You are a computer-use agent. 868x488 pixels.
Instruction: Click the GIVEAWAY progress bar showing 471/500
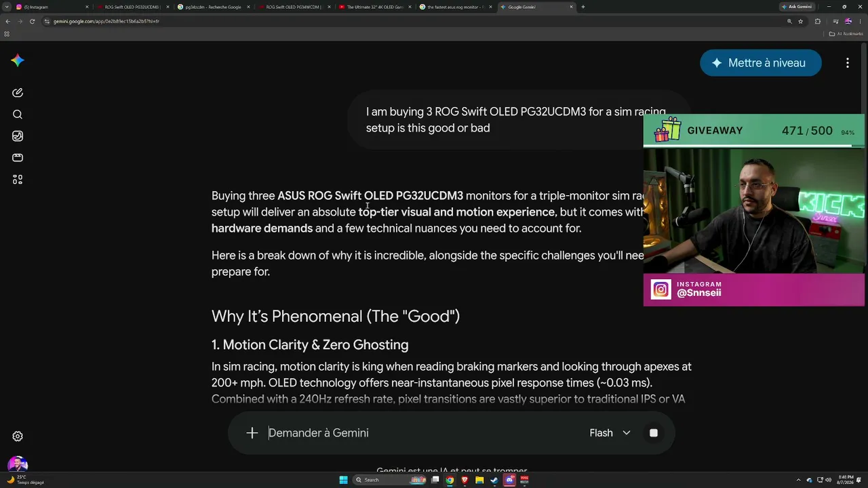coord(754,131)
